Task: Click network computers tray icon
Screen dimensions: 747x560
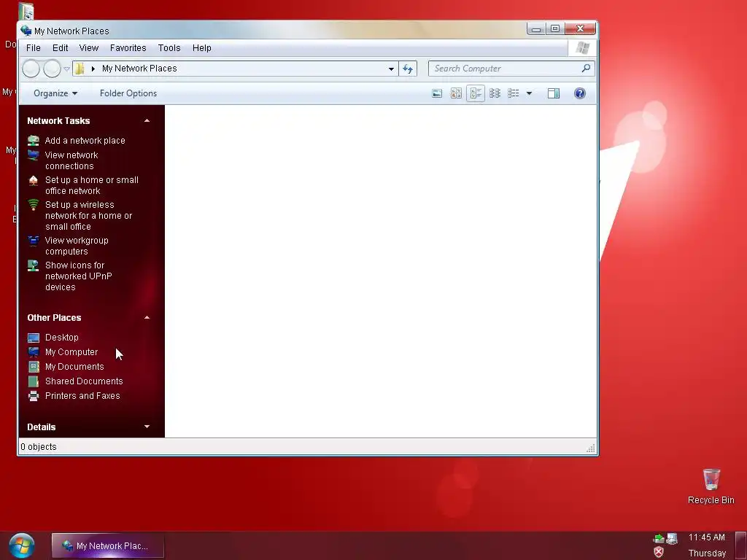Action: coord(672,539)
